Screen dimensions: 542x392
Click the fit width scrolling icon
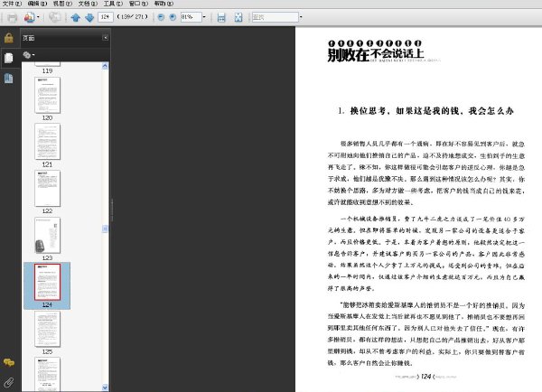[221, 17]
